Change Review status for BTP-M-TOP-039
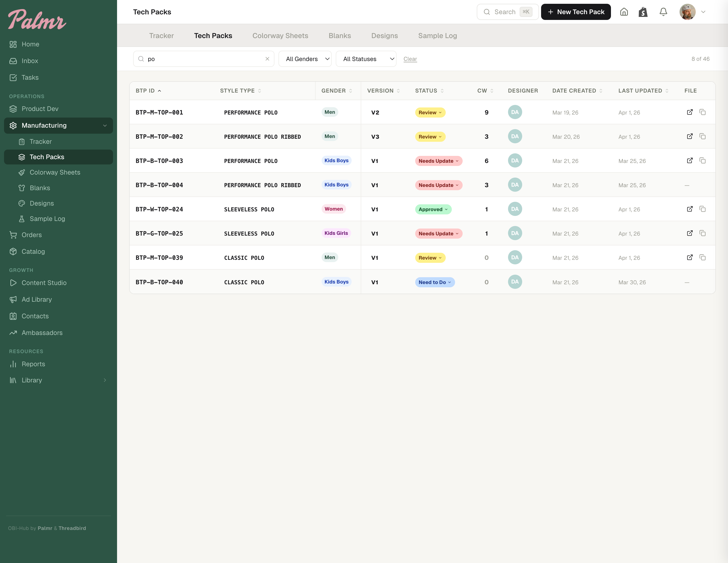This screenshot has width=728, height=563. [x=430, y=258]
